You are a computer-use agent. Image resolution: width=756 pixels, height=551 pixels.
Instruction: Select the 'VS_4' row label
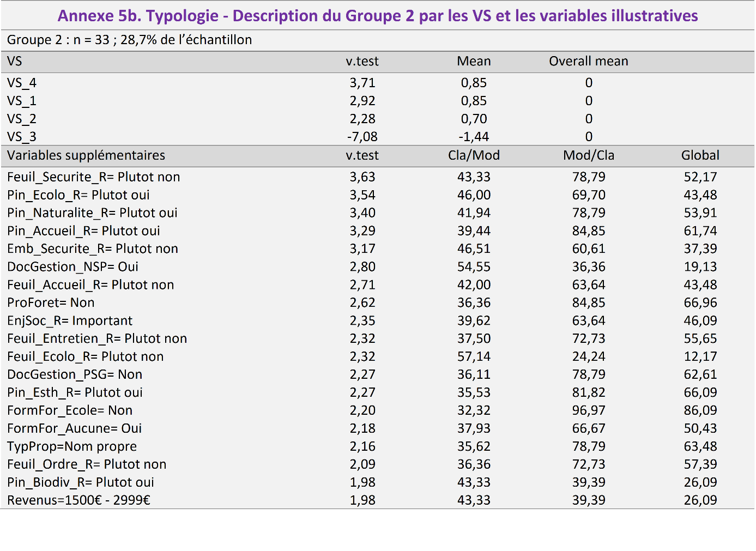click(x=22, y=83)
